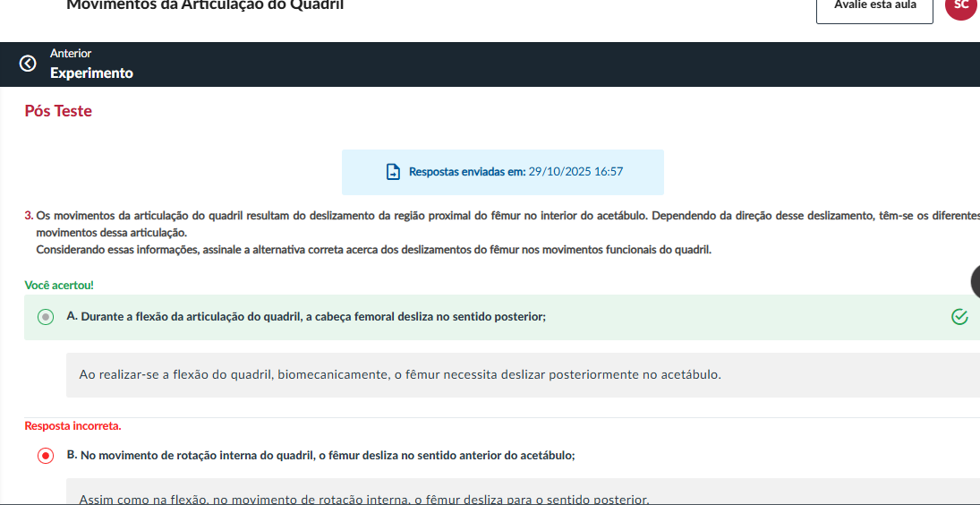The width and height of the screenshot is (980, 505).
Task: Click the submission date 29/10/2025 16:57
Action: pos(575,172)
